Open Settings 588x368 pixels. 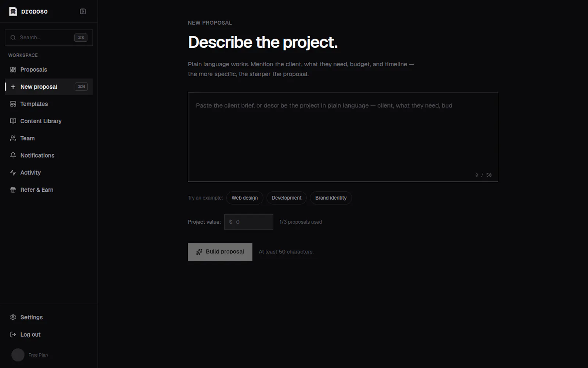point(49,317)
